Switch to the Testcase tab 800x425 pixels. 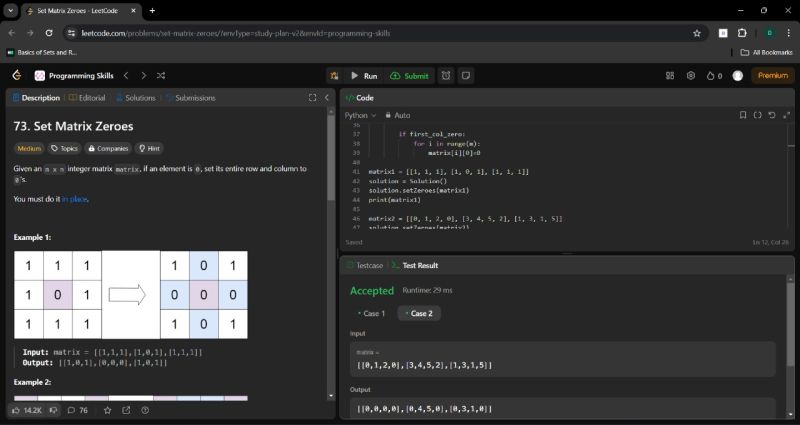(x=364, y=265)
